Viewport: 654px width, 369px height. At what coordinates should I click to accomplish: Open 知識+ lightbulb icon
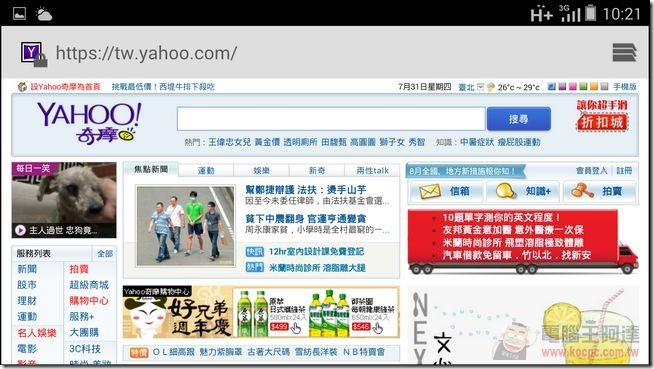(506, 191)
